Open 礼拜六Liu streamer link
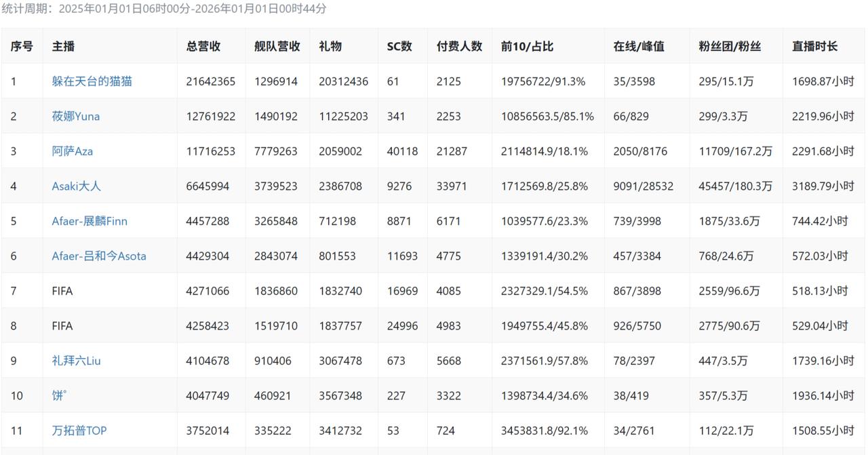 click(76, 361)
